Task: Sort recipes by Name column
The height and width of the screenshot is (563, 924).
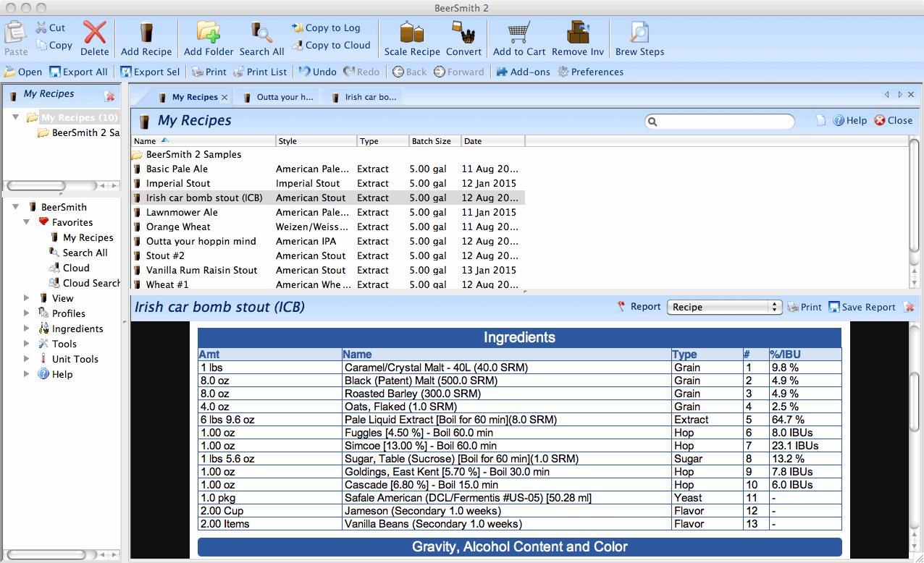Action: (203, 141)
